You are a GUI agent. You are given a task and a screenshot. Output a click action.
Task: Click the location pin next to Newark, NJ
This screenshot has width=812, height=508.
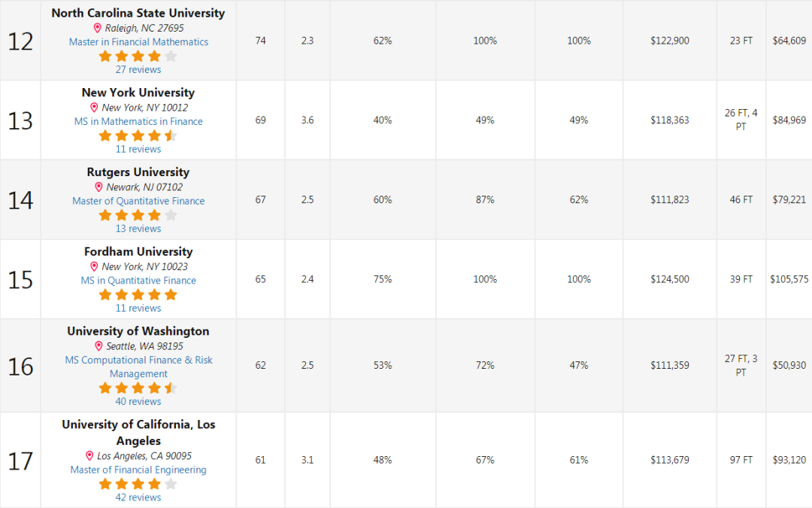(98, 187)
